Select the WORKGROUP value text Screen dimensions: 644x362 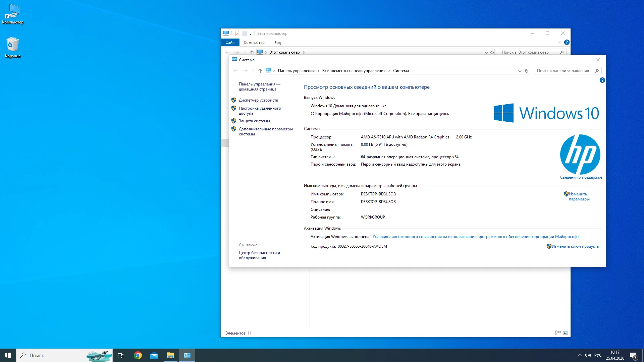tap(373, 217)
